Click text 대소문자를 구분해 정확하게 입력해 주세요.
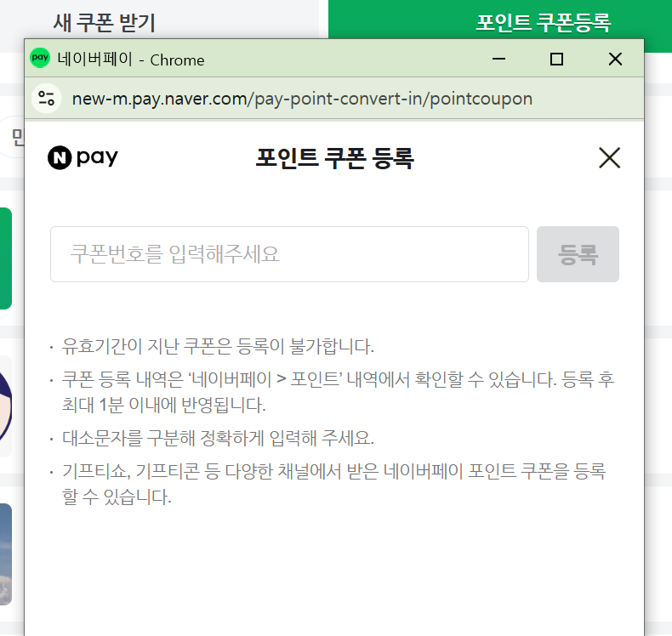Screen dimensions: 672x636 pos(218,438)
